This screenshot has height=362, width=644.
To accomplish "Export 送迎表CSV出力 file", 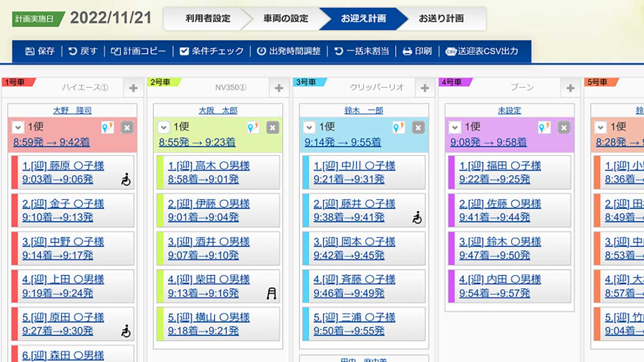I will click(481, 51).
